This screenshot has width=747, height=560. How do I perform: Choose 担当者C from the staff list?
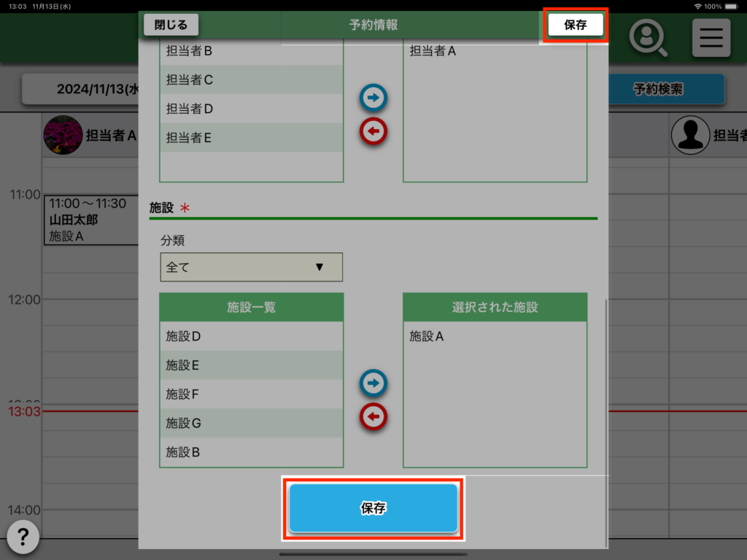point(251,79)
